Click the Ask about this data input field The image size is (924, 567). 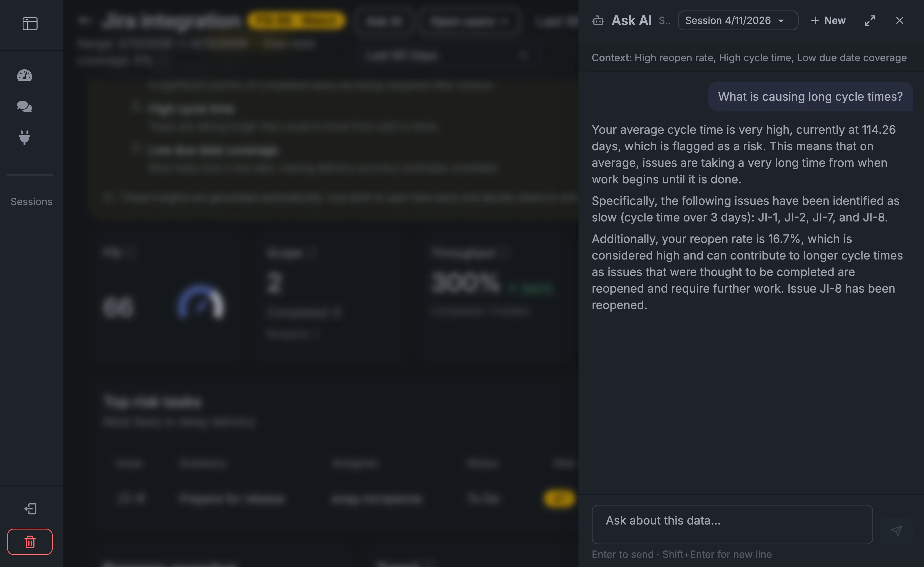pos(731,524)
